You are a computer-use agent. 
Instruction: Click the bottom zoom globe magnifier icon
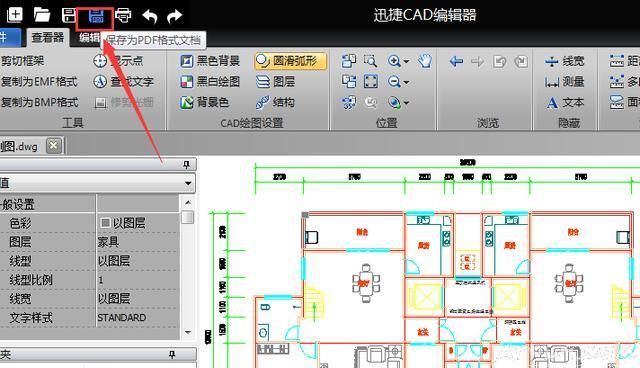(x=394, y=102)
